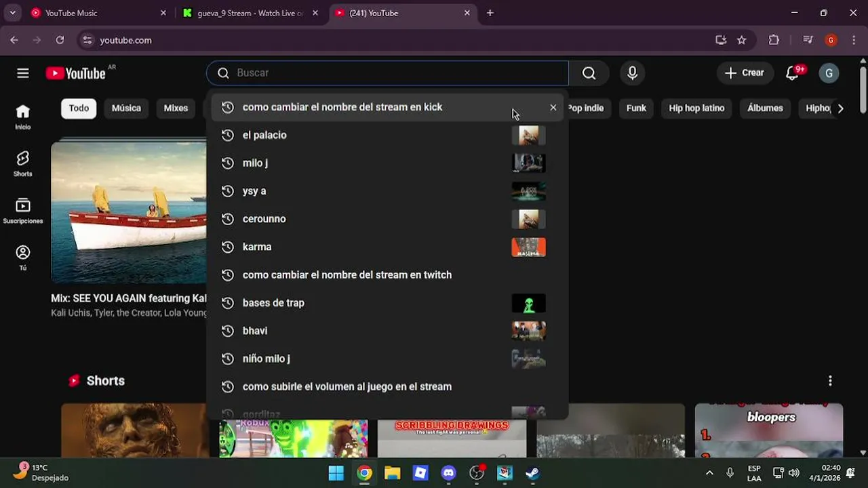Open the SEE YOU AGAIN mix thumbnail
The image size is (868, 488).
[129, 211]
